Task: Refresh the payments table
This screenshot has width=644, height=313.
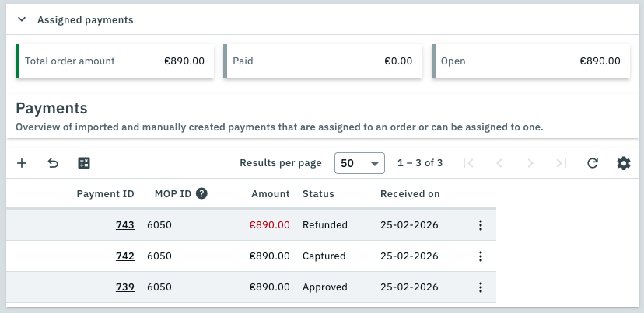Action: coord(593,163)
